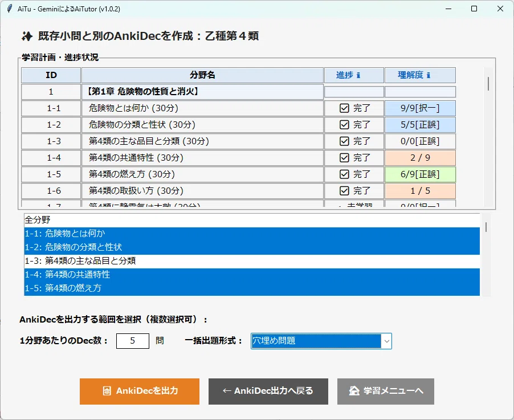The image size is (514, 420).
Task: Click chapter row 【第1章 危険物の性質と消火】
Action: (202, 92)
